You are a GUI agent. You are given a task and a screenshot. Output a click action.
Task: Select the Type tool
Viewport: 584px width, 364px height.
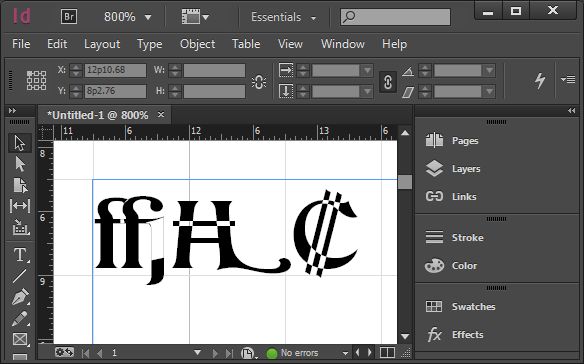20,255
